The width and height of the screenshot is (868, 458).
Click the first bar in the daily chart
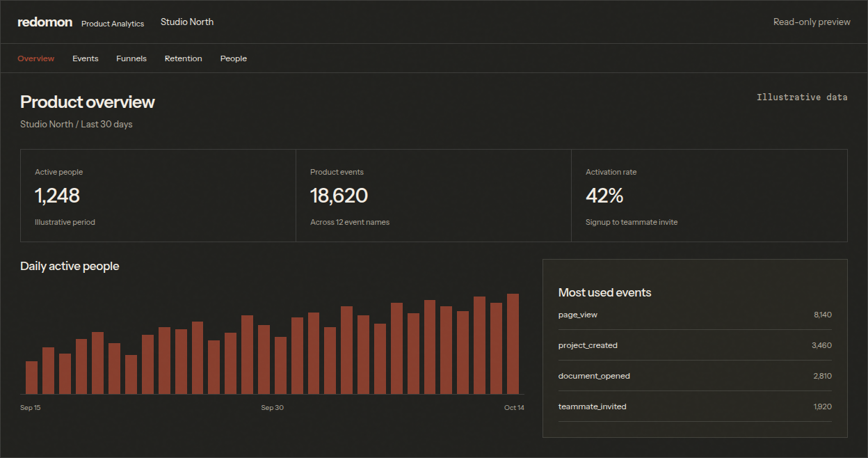point(31,378)
